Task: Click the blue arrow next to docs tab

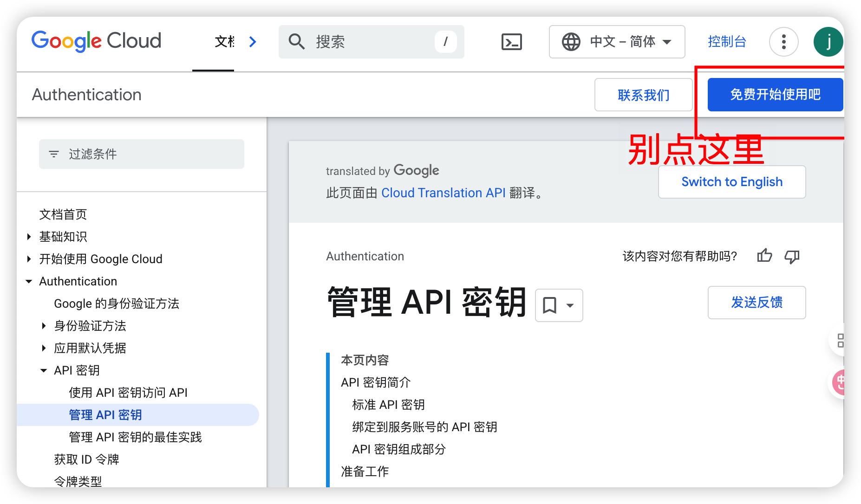Action: point(253,42)
